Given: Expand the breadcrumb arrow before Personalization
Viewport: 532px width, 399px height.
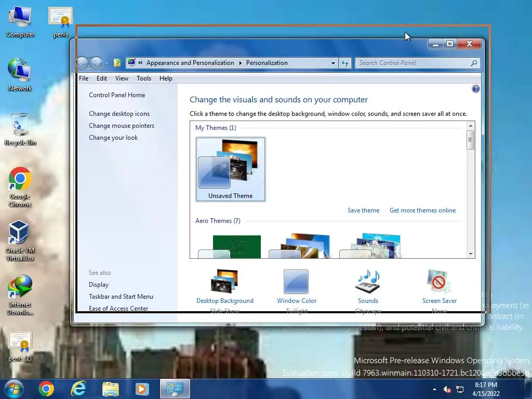Looking at the screenshot, I should click(x=240, y=63).
